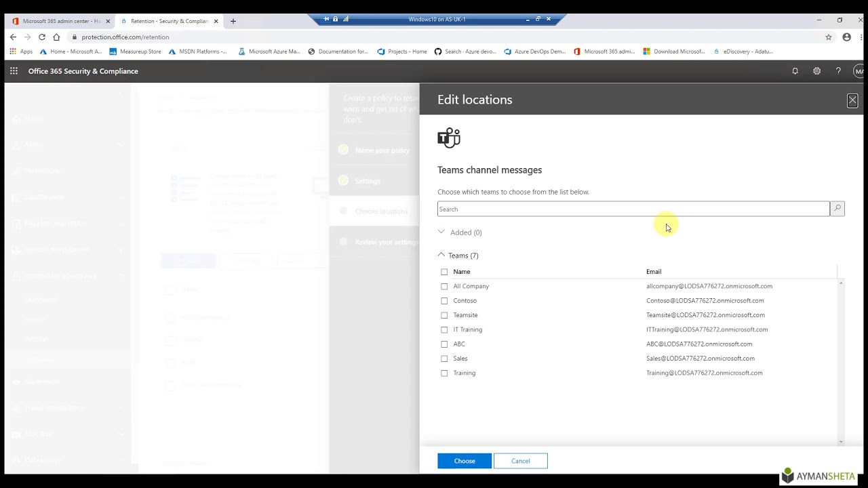Close the Retention tab
This screenshot has height=488, width=868.
(216, 21)
